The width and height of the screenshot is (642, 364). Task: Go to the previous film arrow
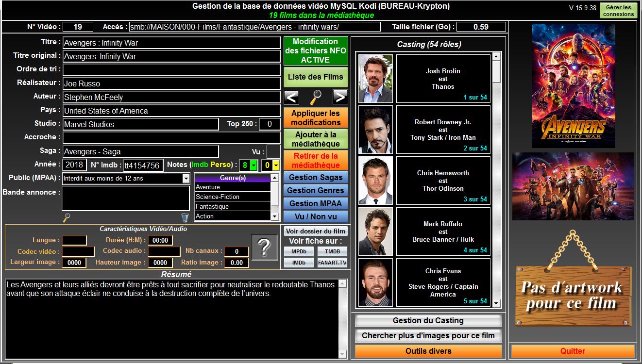(291, 97)
